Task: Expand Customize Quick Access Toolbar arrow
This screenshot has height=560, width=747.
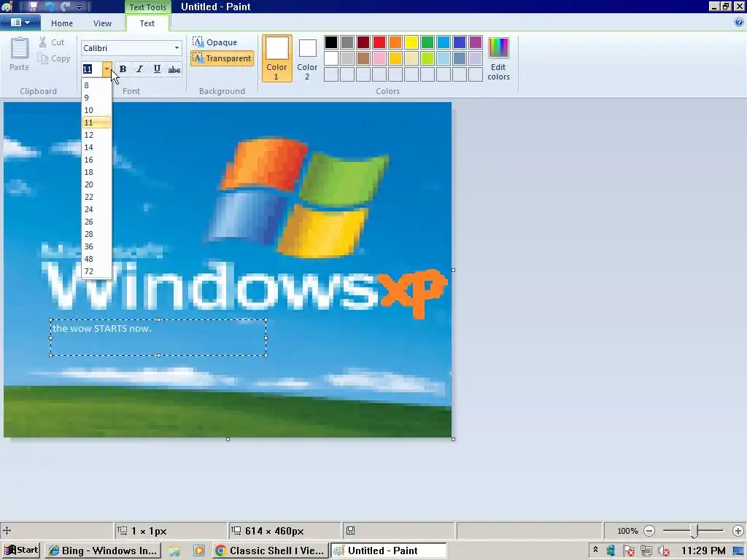Action: point(79,7)
